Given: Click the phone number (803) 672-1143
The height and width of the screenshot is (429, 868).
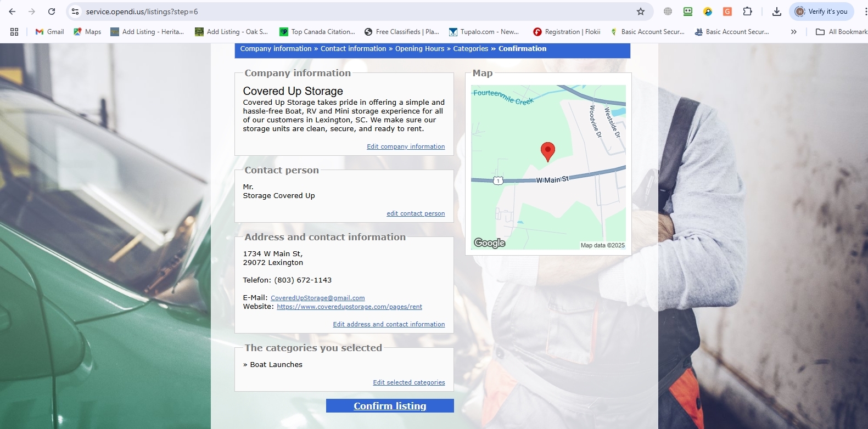Looking at the screenshot, I should [x=303, y=280].
